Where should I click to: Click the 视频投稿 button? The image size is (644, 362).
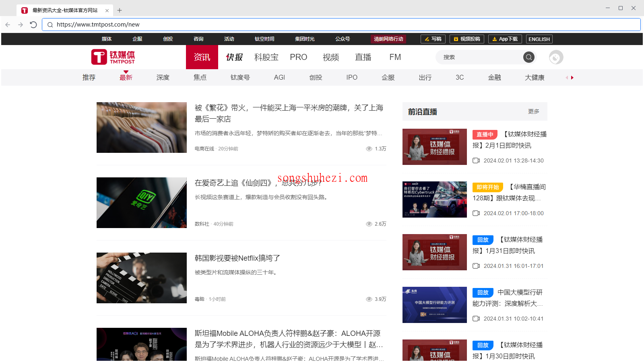[x=467, y=39]
